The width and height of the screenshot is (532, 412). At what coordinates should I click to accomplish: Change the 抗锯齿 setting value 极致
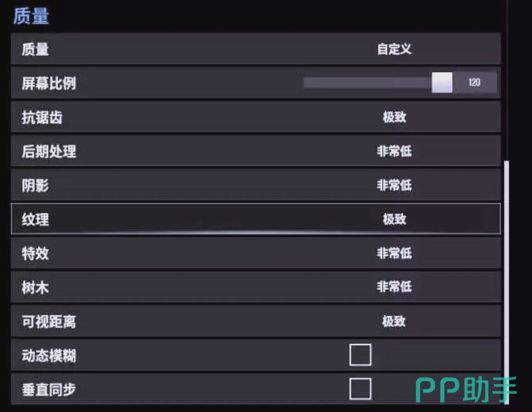[x=394, y=117]
